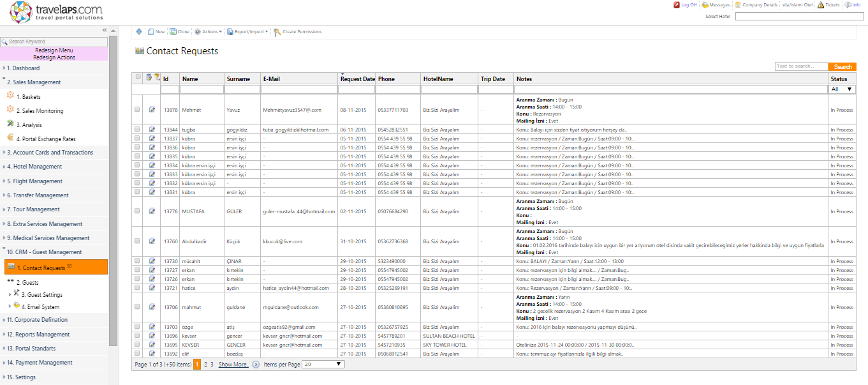Click the edit-columns icon in table header

149,78
